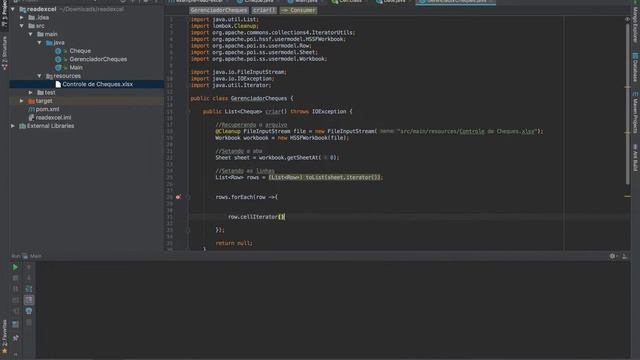This screenshot has height=360, width=640.
Task: Open the restore layout icon in Run panel
Action: coord(15,324)
